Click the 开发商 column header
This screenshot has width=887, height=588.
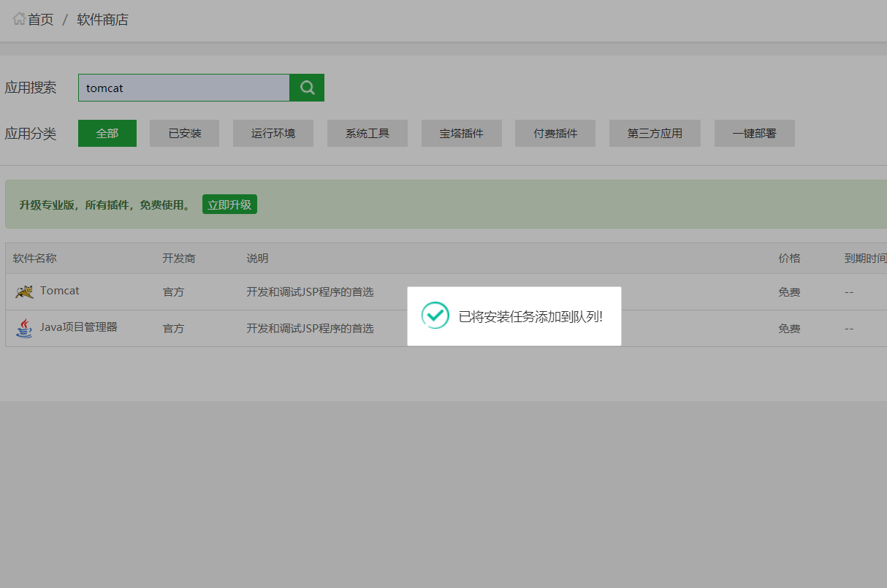coord(179,259)
